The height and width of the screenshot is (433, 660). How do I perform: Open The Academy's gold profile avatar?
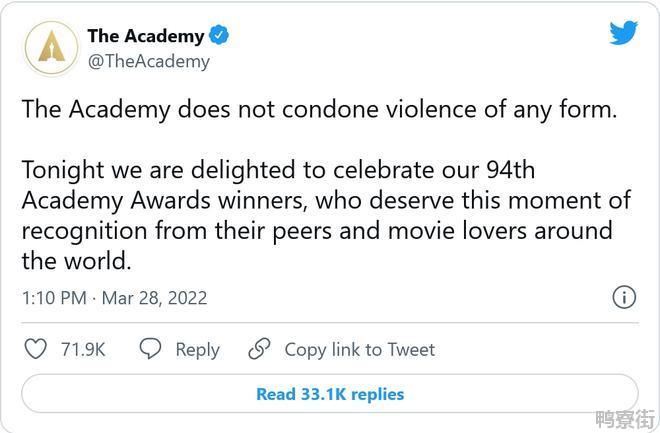pos(51,48)
